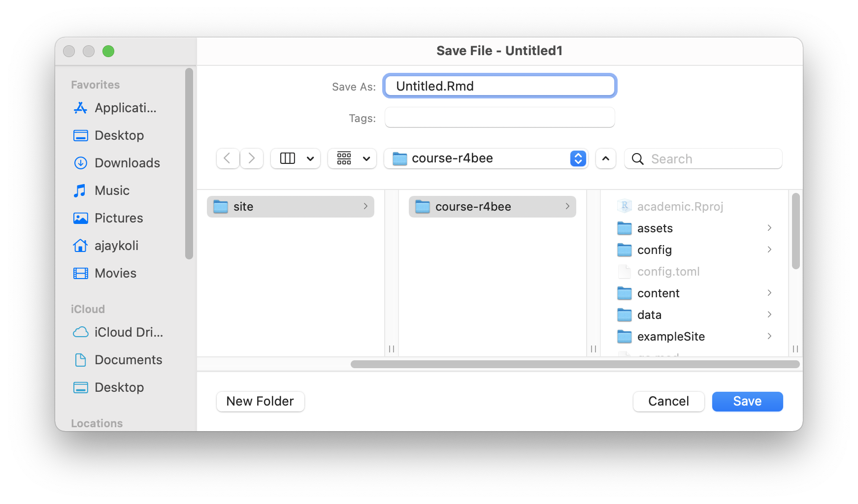Viewport: 858px width, 504px height.
Task: Click the academic.Rproj file
Action: [694, 207]
